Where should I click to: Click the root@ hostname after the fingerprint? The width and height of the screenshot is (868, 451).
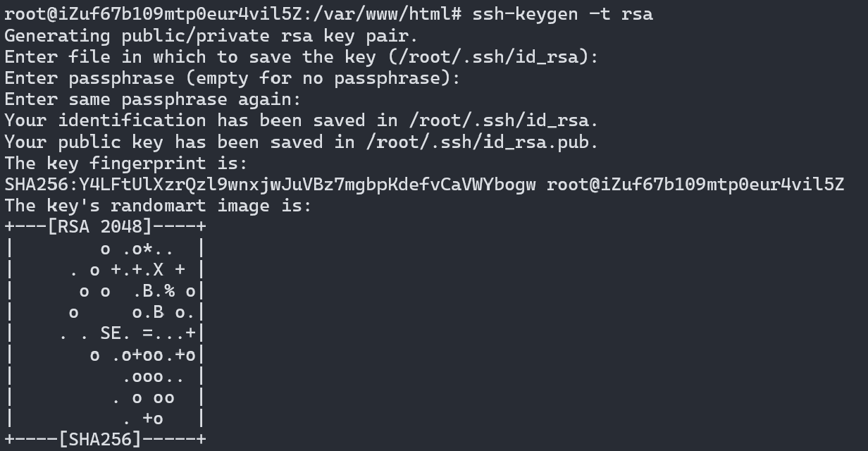click(695, 185)
